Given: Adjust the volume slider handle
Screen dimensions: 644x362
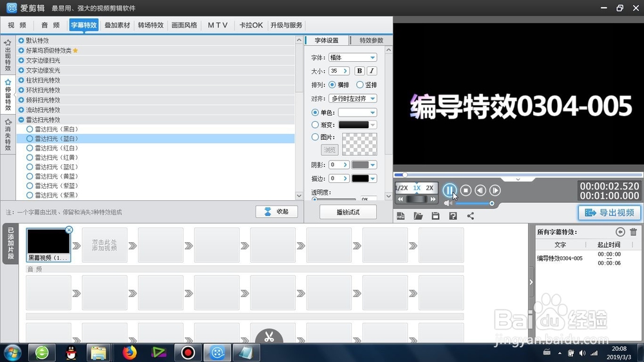Looking at the screenshot, I should [x=491, y=204].
